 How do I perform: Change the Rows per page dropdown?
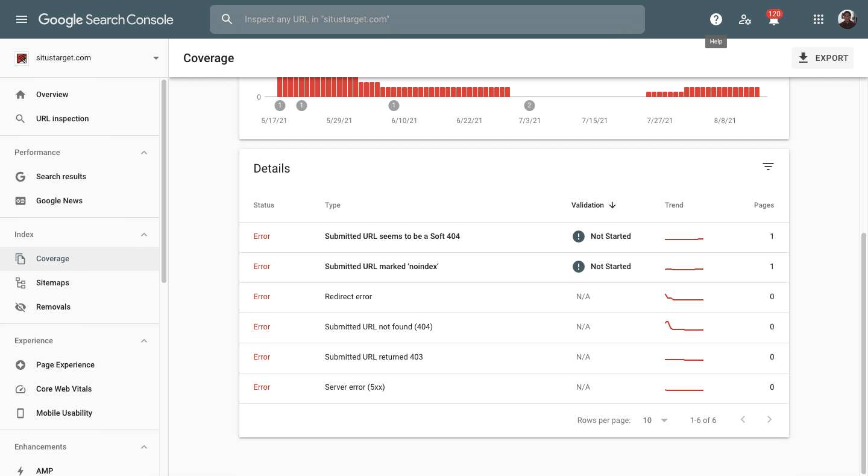655,420
